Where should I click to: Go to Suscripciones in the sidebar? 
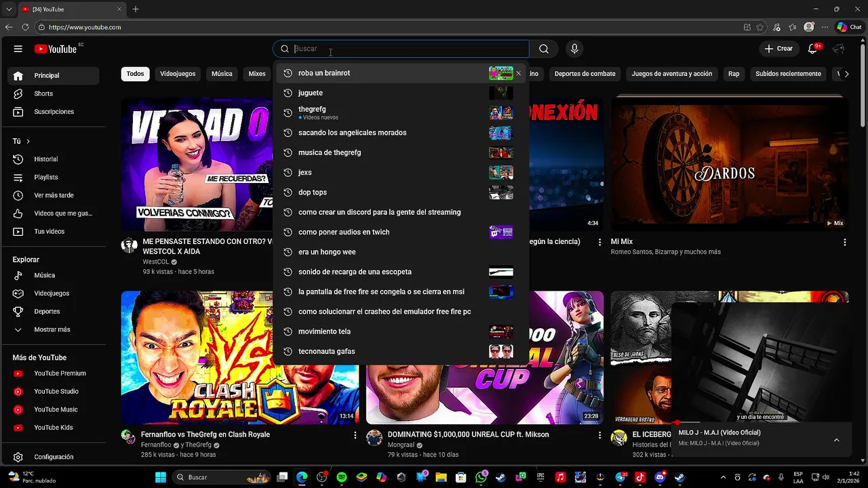[x=53, y=112]
